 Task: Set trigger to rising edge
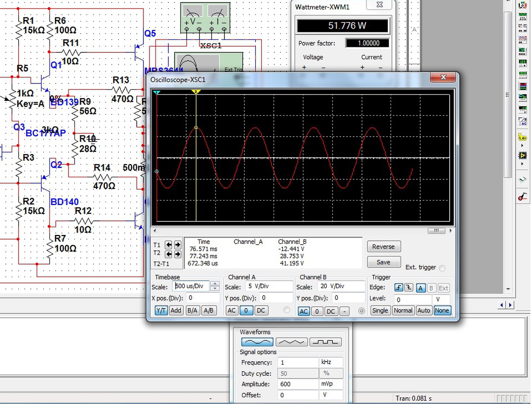[399, 288]
